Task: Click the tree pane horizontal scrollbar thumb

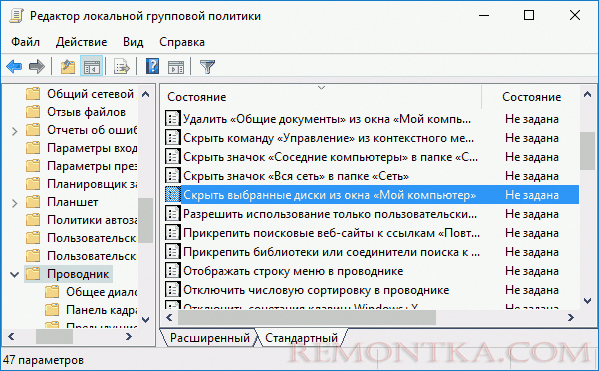Action: [54, 337]
